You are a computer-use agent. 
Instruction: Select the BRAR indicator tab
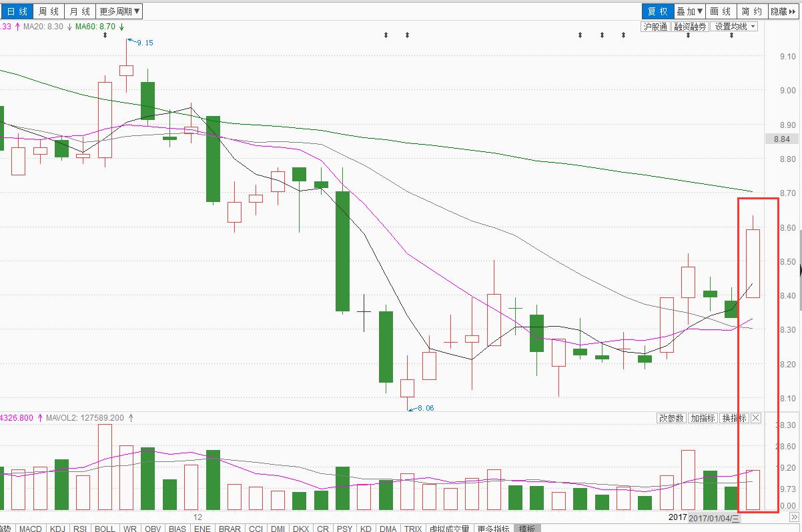coord(230,528)
